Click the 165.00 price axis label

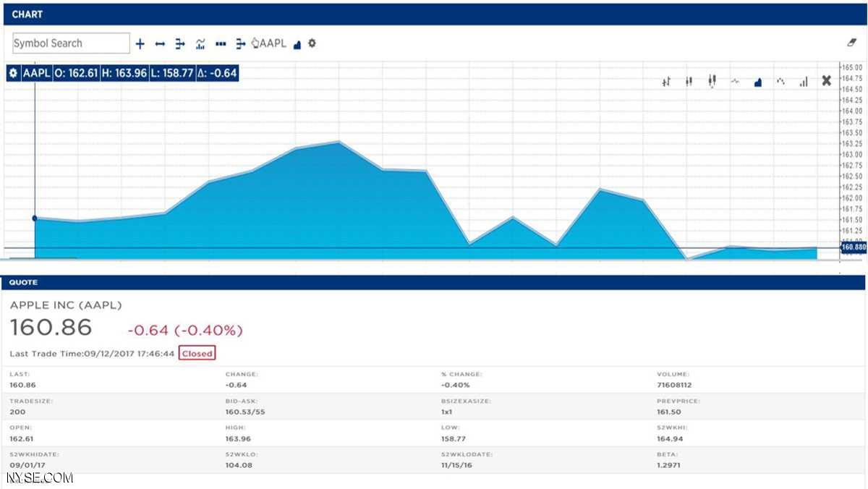pyautogui.click(x=852, y=67)
